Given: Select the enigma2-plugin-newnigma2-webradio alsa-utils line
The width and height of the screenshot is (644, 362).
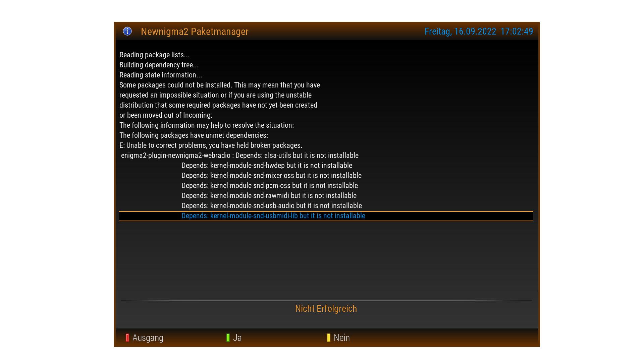Looking at the screenshot, I should tap(326, 156).
